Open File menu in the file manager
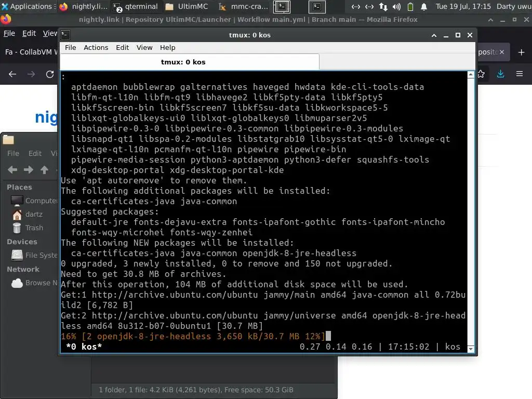 [x=13, y=153]
